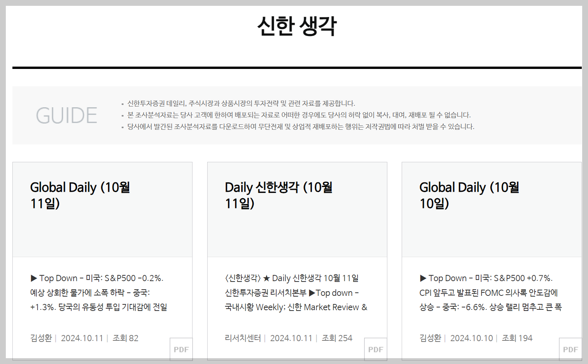Click view count 조회 82

pyautogui.click(x=126, y=338)
